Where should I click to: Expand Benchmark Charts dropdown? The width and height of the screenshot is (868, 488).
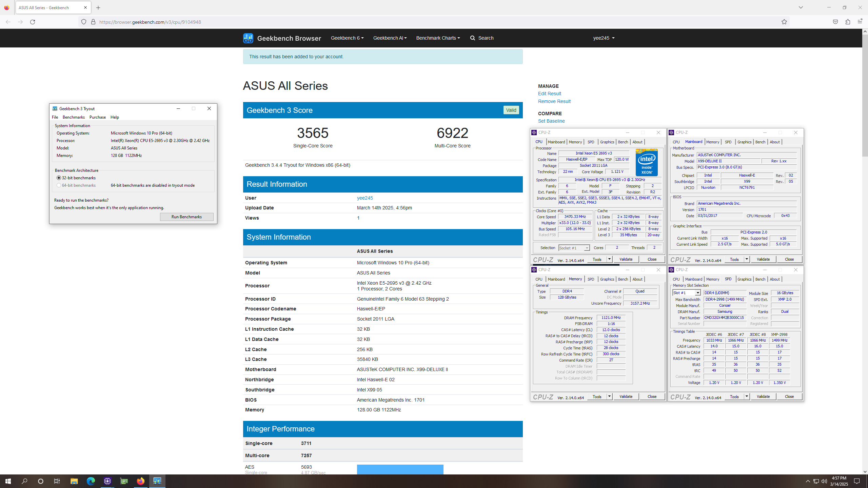pyautogui.click(x=438, y=38)
